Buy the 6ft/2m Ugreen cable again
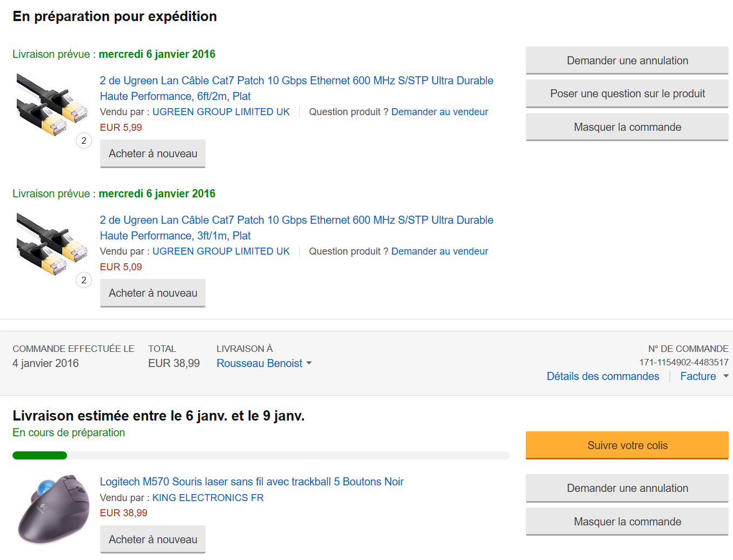 coord(153,154)
